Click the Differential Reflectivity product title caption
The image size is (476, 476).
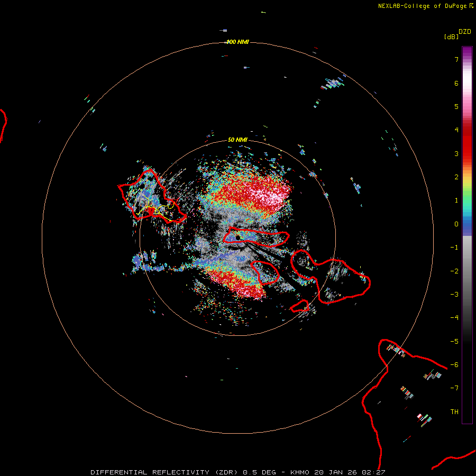tap(238, 472)
